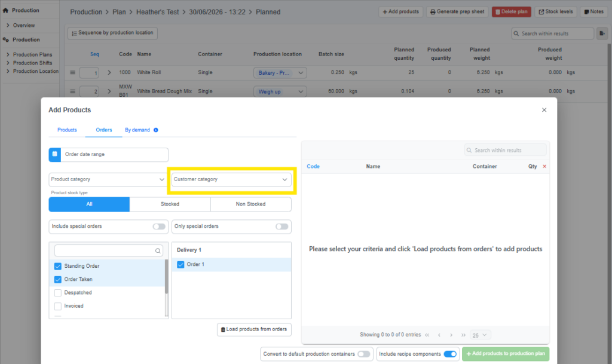Viewport: 612px width, 364px height.
Task: Open Stock levels
Action: pyautogui.click(x=556, y=12)
